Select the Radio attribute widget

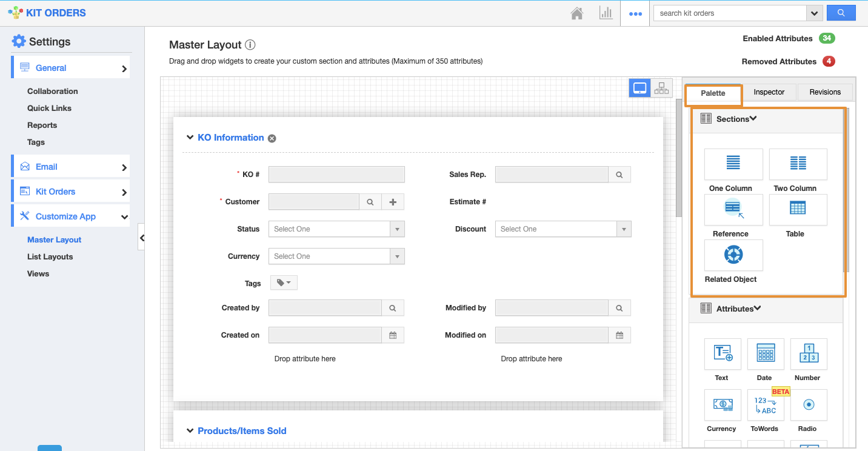pos(809,405)
